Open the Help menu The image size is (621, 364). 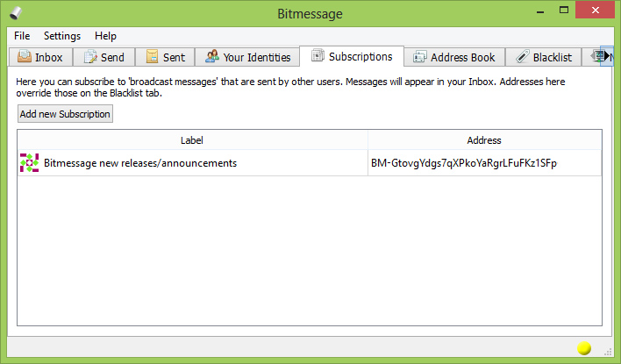tap(105, 36)
